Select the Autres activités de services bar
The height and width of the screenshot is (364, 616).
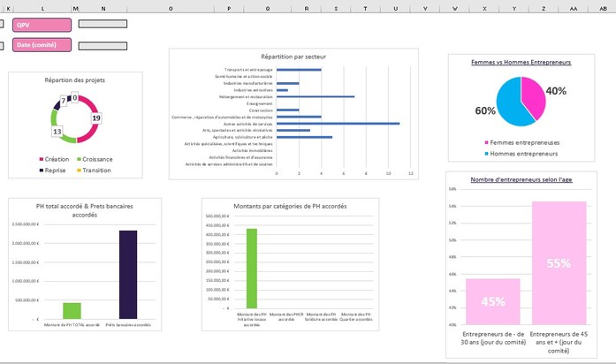[338, 124]
